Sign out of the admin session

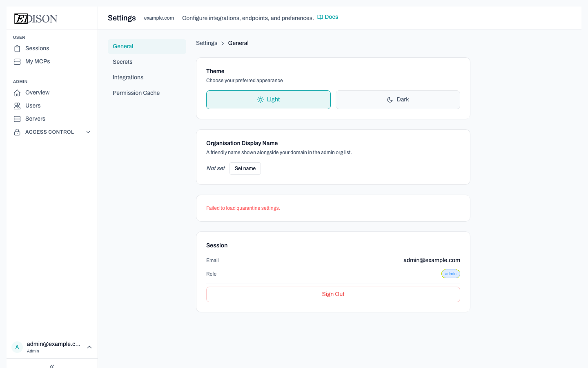pos(333,294)
